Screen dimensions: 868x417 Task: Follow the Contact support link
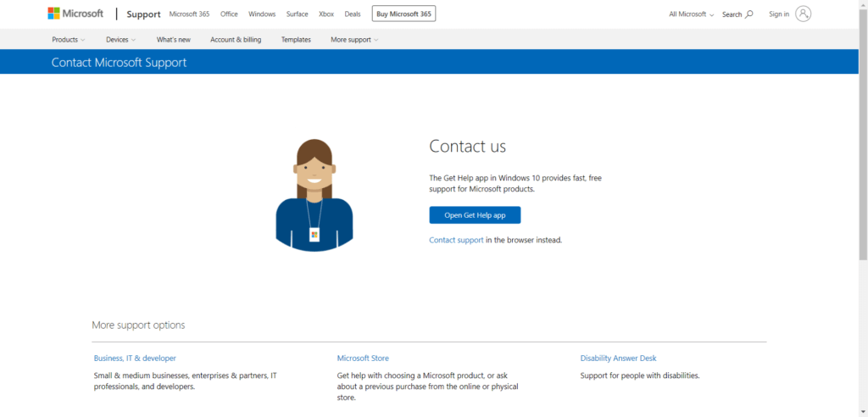coord(456,240)
